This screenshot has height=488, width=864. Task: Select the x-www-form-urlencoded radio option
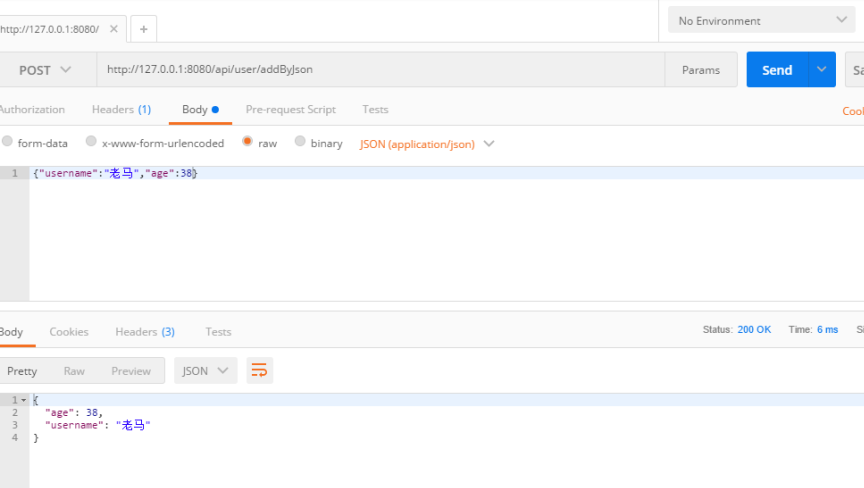click(91, 142)
